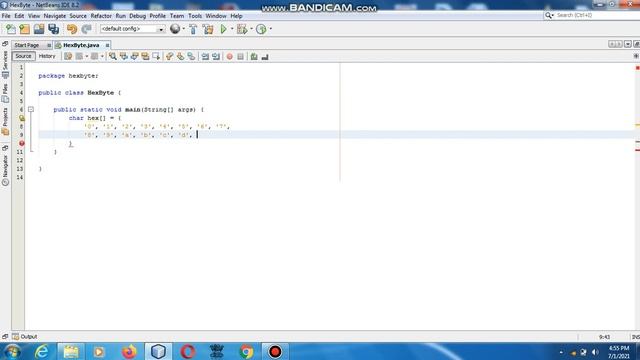
Task: Click Google Chrome icon in taskbar
Action: [246, 351]
